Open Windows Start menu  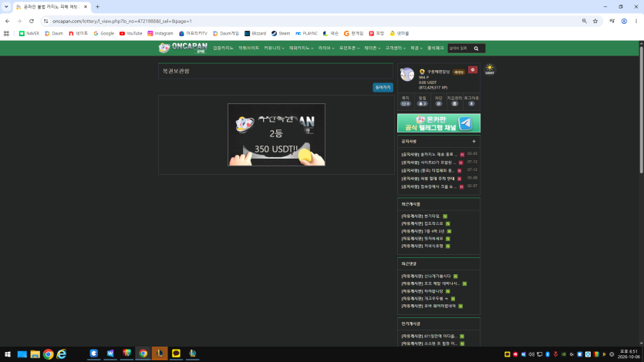click(8, 354)
